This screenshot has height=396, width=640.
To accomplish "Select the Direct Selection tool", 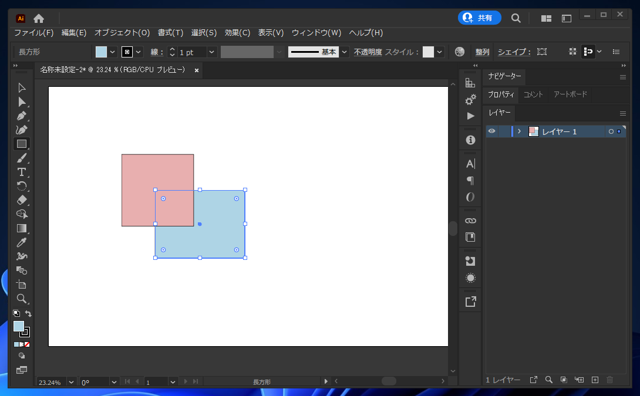I will [22, 102].
